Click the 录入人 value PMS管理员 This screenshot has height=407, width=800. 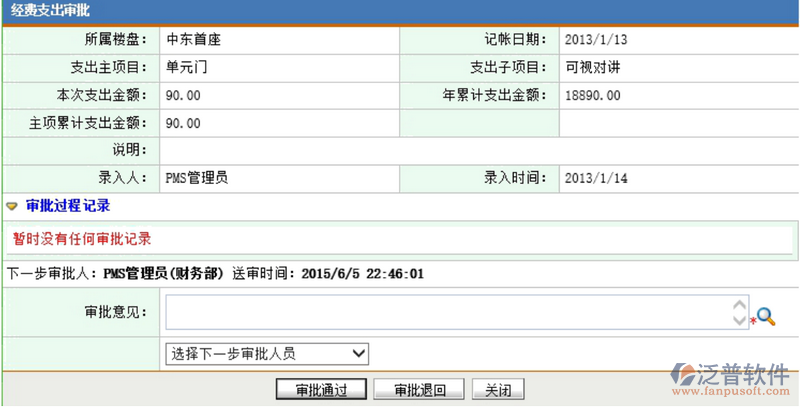[197, 178]
